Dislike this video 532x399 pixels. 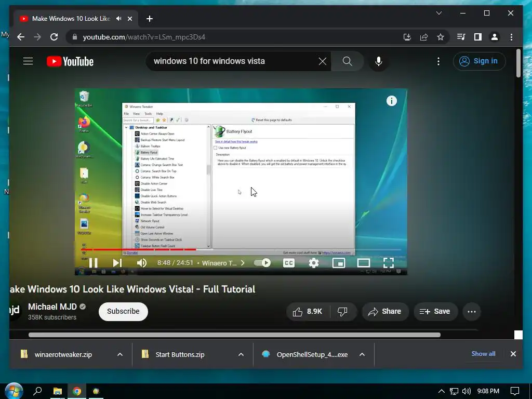(x=343, y=312)
